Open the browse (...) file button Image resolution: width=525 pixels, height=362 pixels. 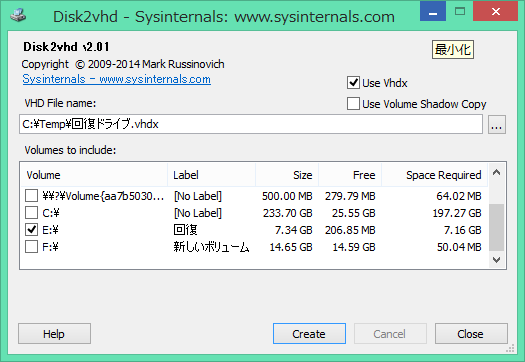click(x=497, y=125)
